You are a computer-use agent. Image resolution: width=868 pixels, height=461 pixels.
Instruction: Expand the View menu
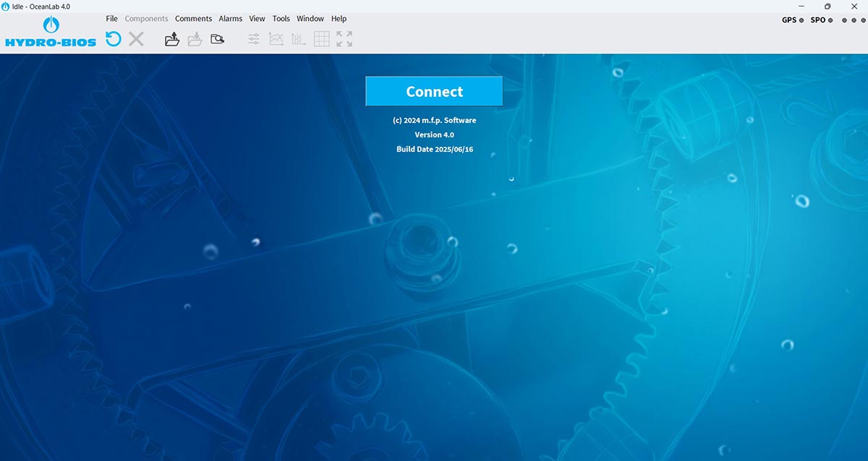tap(257, 19)
